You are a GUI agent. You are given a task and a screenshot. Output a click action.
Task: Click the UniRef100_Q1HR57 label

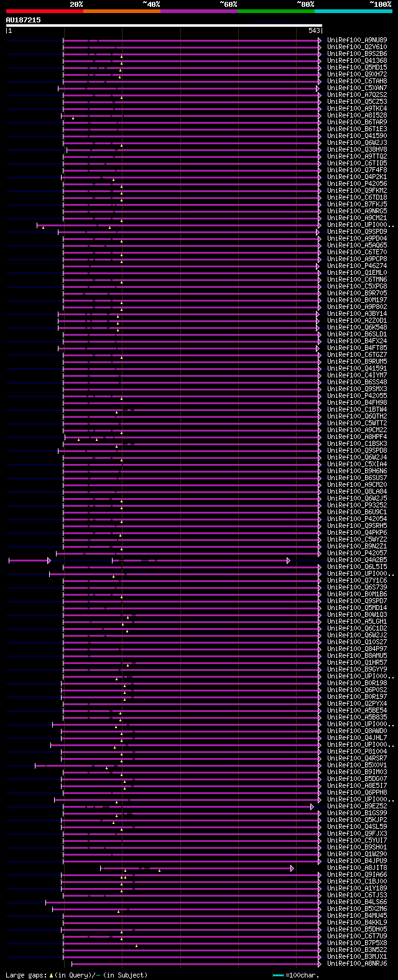point(357,663)
